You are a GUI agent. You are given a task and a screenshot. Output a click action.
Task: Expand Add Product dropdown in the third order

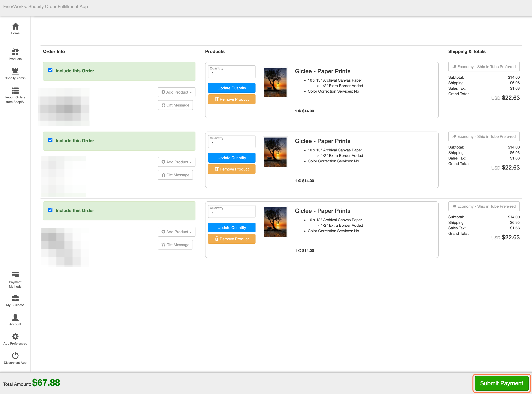(x=176, y=232)
